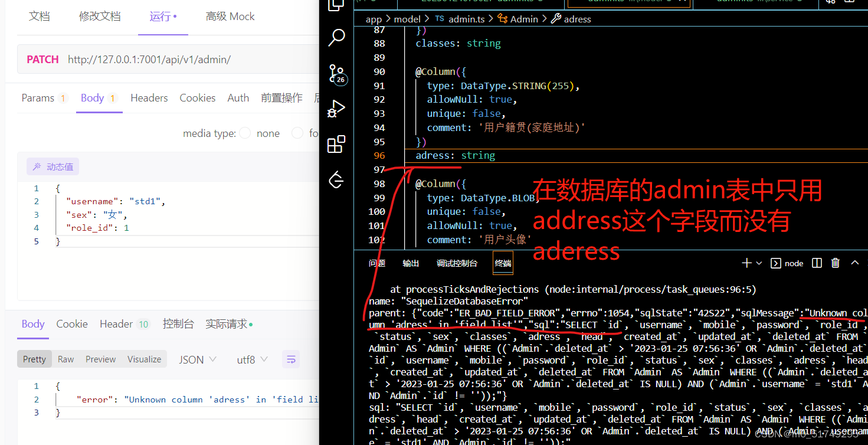Select the none media type radio button

245,133
